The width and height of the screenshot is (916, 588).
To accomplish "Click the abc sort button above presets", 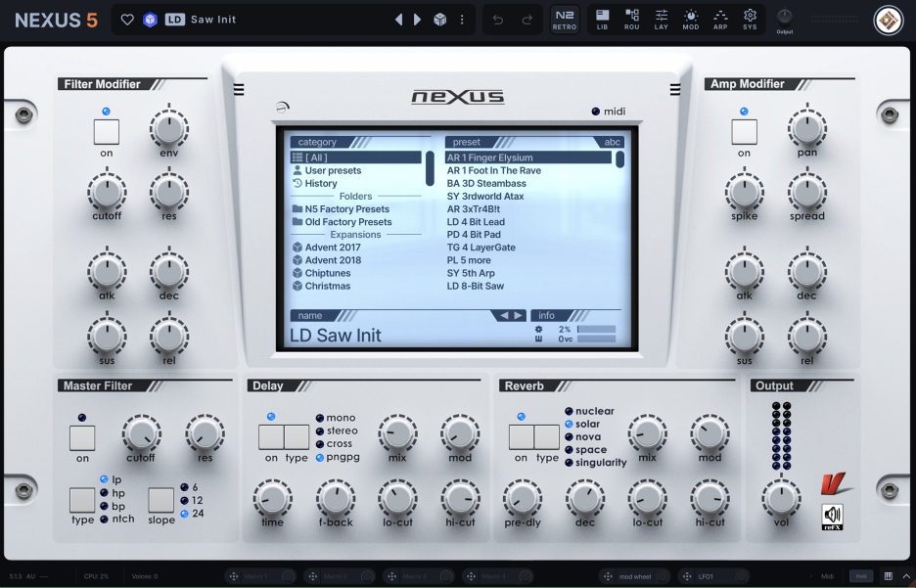I will pyautogui.click(x=612, y=142).
